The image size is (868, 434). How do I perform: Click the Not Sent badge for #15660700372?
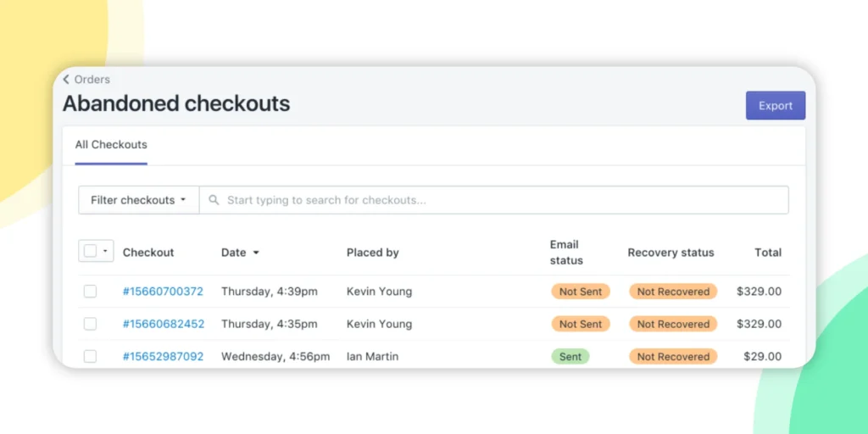[x=580, y=292]
